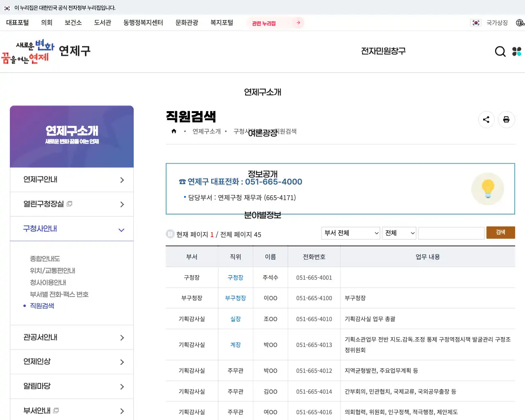Viewport: 525px width, 420px height.
Task: Click the print icon next to share
Action: point(507,119)
